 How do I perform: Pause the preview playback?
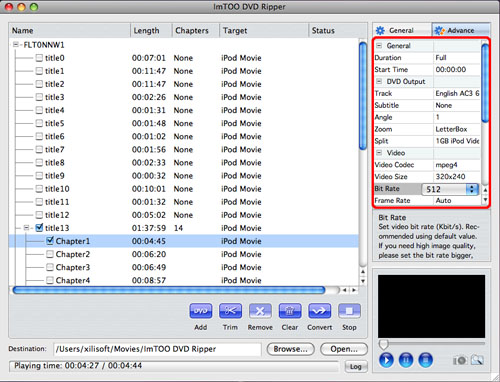click(x=406, y=360)
